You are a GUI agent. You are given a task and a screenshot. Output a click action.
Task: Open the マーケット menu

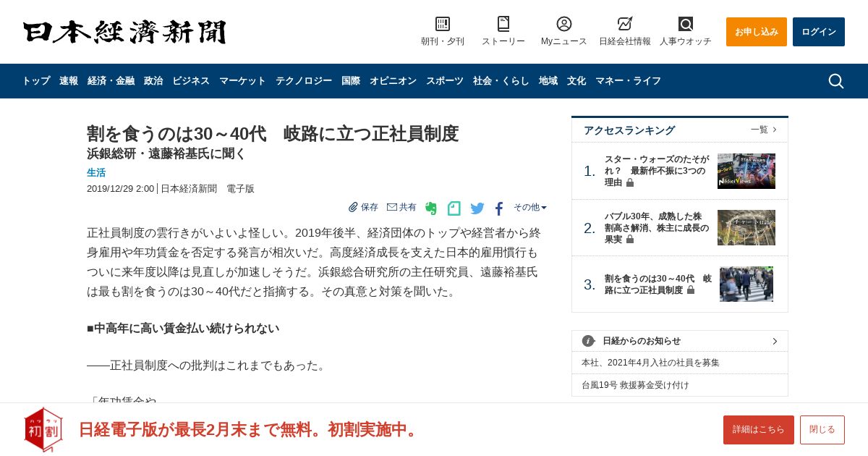pos(242,81)
